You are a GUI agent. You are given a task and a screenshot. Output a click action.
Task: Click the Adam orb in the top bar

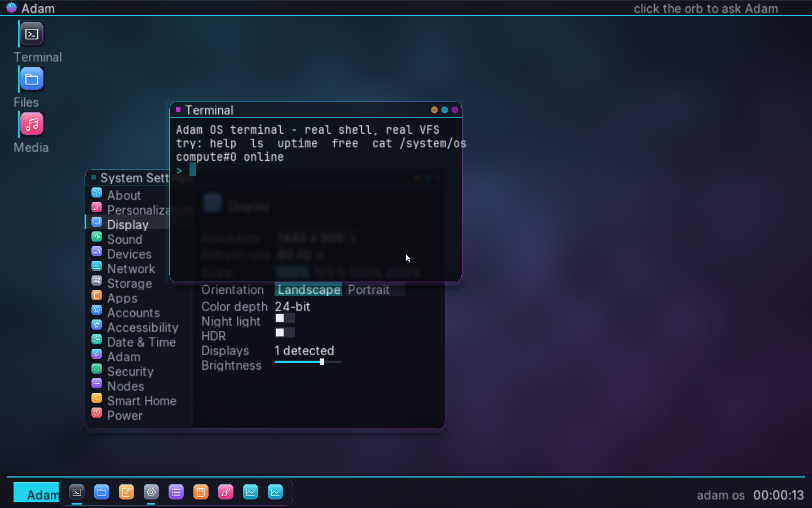11,8
